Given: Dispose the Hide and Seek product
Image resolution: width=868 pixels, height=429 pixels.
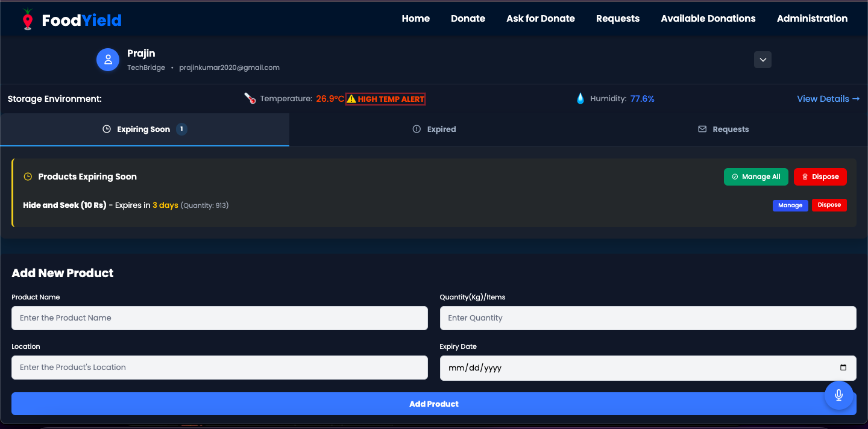Looking at the screenshot, I should (x=829, y=205).
